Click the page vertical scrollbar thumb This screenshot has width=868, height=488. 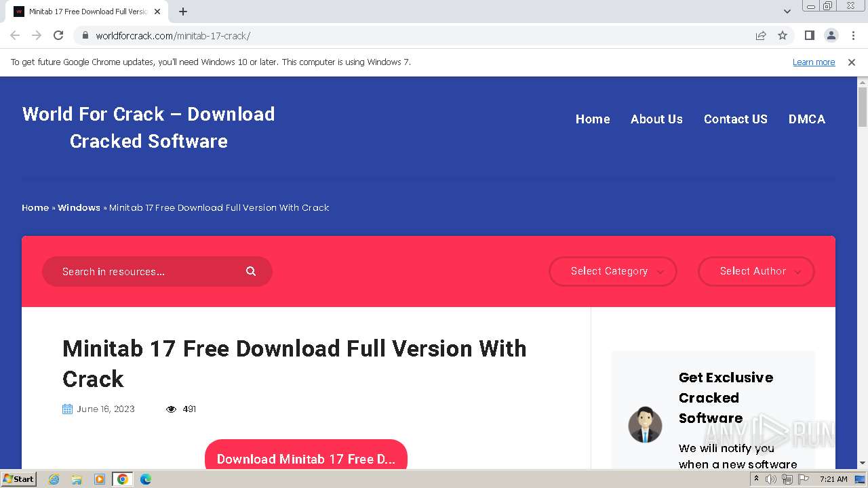863,107
